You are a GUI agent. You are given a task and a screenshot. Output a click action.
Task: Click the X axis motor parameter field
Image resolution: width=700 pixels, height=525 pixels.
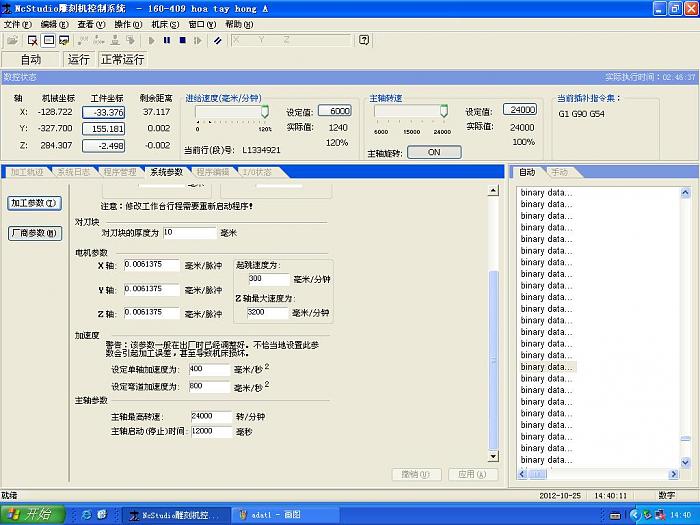[152, 265]
